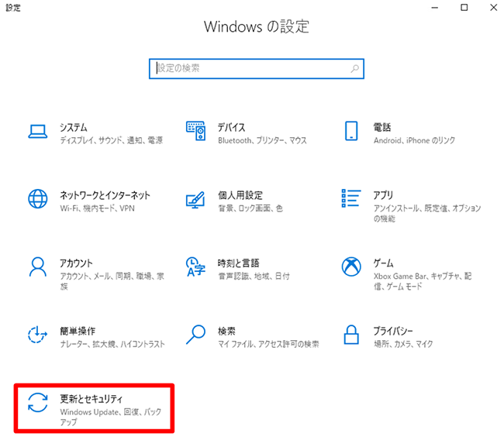Image resolution: width=504 pixels, height=447 pixels.
Task: Click the 時刻と言語 clock icon
Action: click(195, 266)
